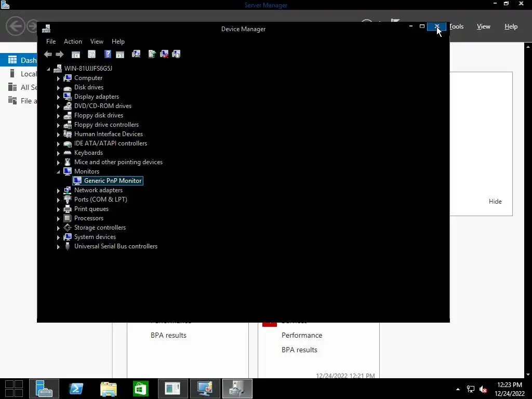The height and width of the screenshot is (399, 532).
Task: Expand the DVD/CD-ROM drives node arrow
Action: pyautogui.click(x=58, y=107)
